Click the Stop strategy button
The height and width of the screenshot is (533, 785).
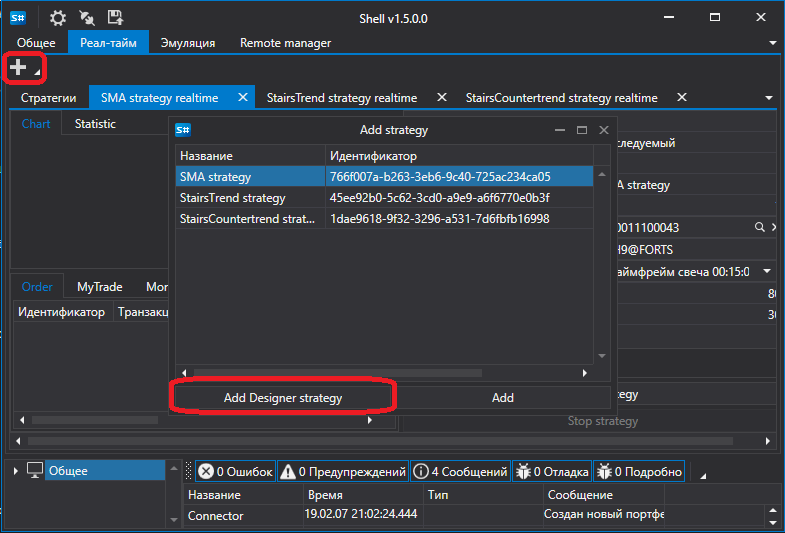pyautogui.click(x=603, y=421)
